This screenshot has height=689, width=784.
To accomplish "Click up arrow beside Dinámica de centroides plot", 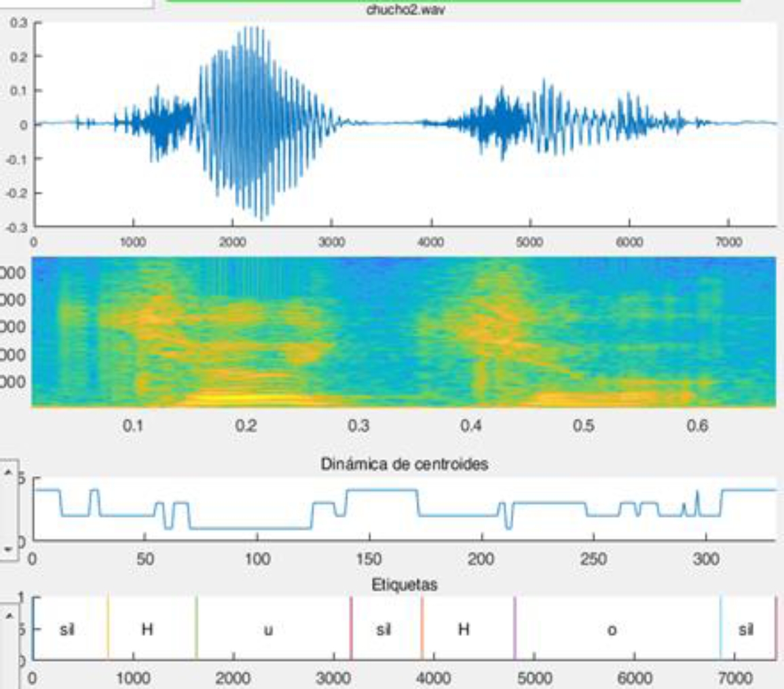I will pyautogui.click(x=10, y=470).
